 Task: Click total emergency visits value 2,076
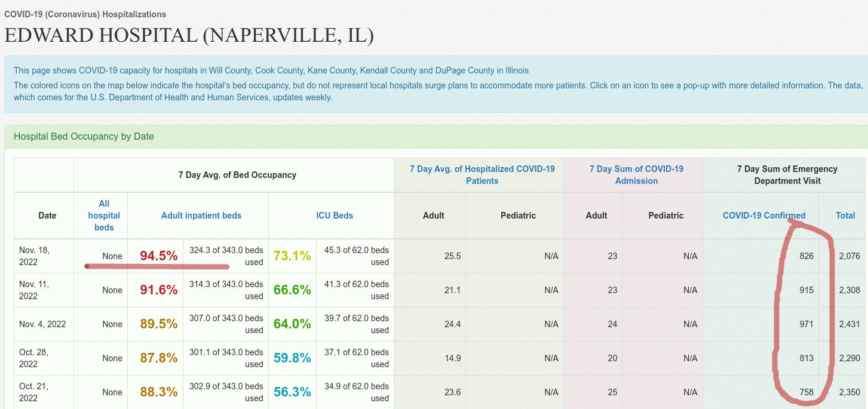tap(849, 256)
